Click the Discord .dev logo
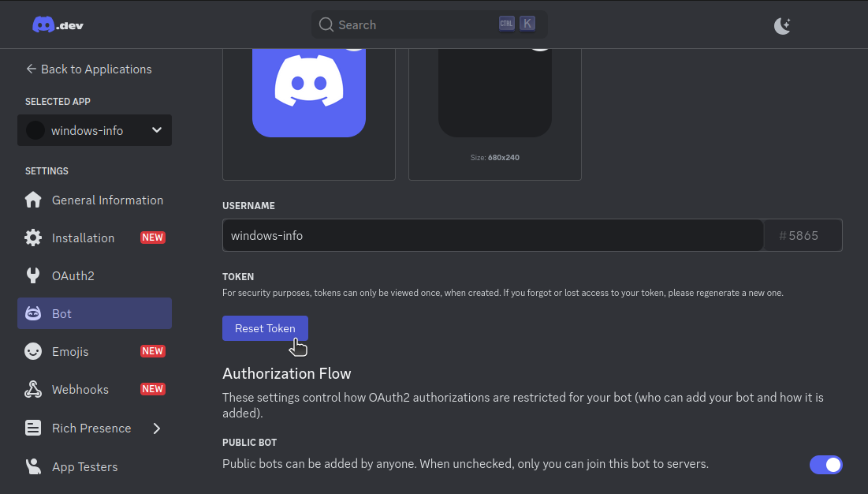Image resolution: width=868 pixels, height=494 pixels. (58, 25)
